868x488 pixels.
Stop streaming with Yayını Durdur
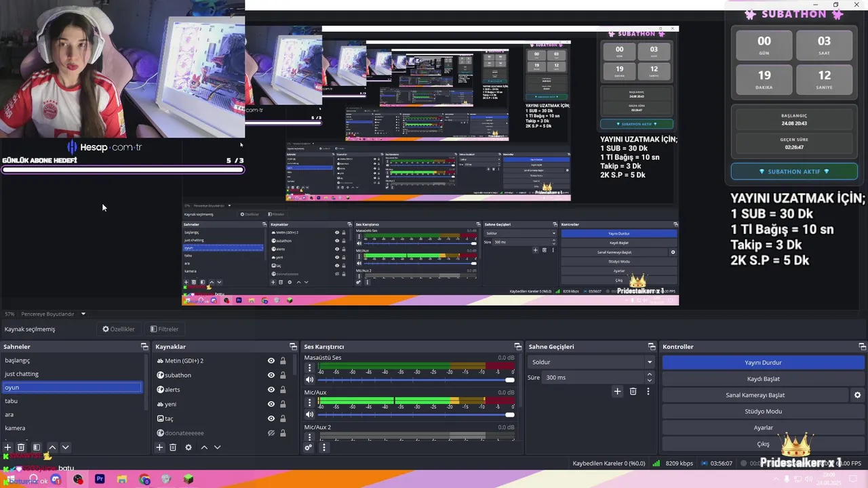click(x=763, y=363)
